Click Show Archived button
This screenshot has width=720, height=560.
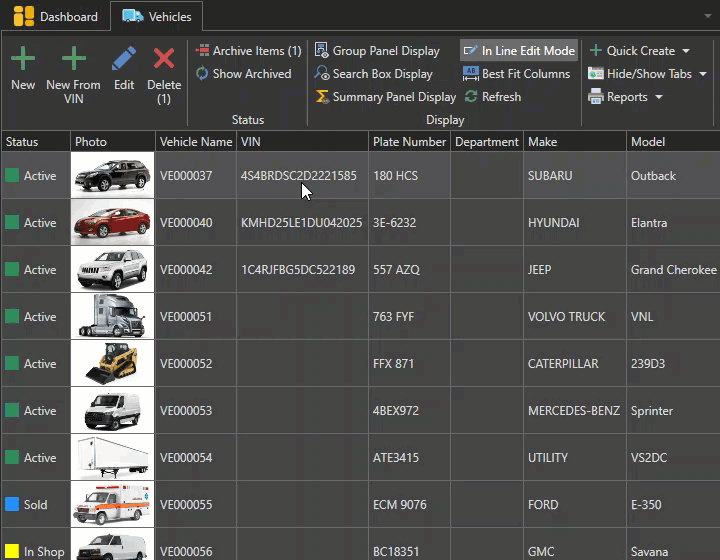tap(243, 74)
